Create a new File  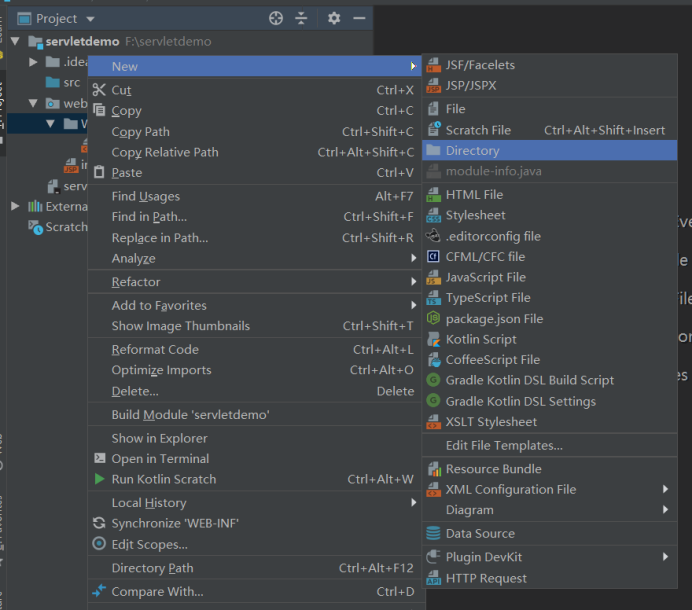(549, 109)
